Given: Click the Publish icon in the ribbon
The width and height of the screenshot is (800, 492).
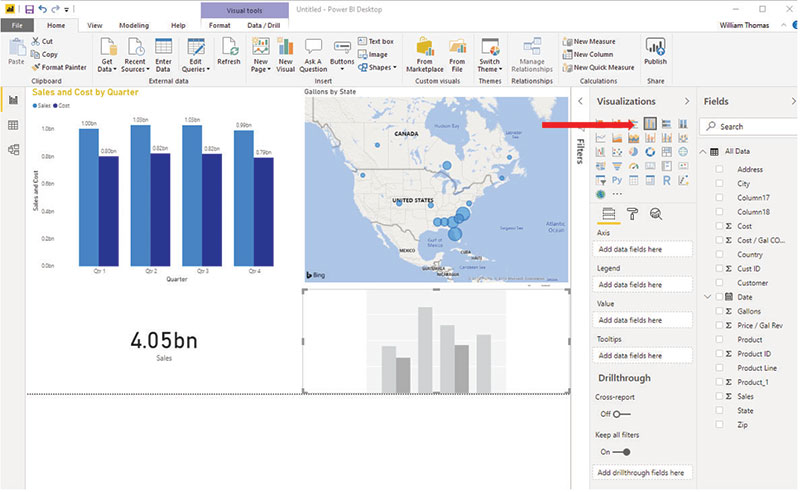Looking at the screenshot, I should 655,51.
